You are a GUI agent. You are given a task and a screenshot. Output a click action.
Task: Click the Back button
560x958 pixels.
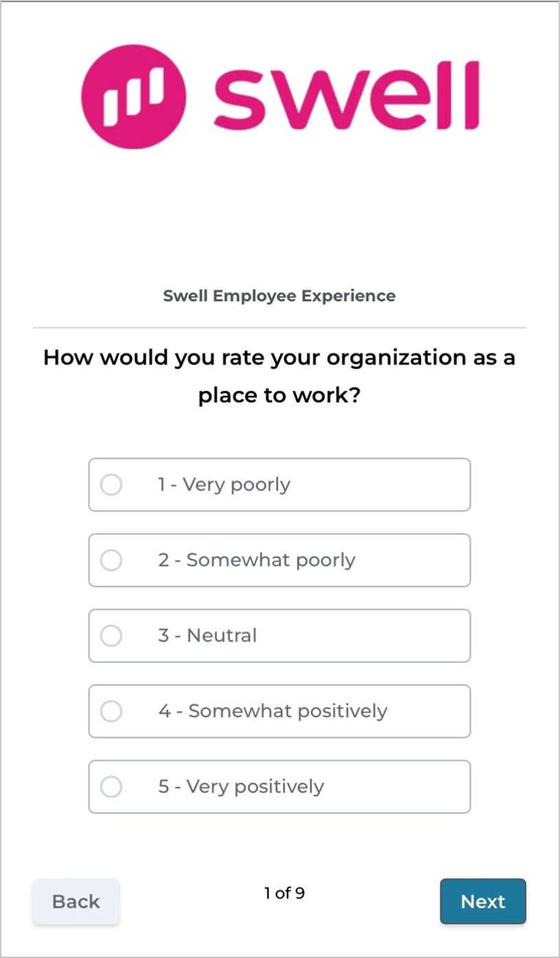[x=76, y=901]
